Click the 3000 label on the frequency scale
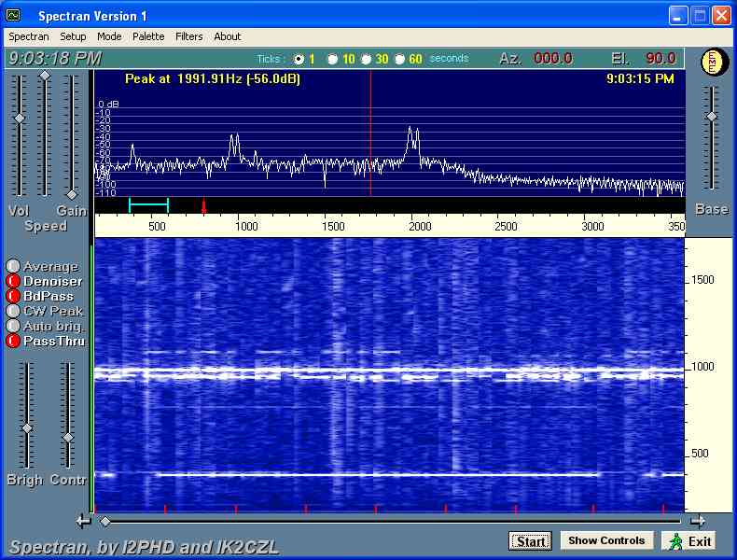 (x=592, y=227)
